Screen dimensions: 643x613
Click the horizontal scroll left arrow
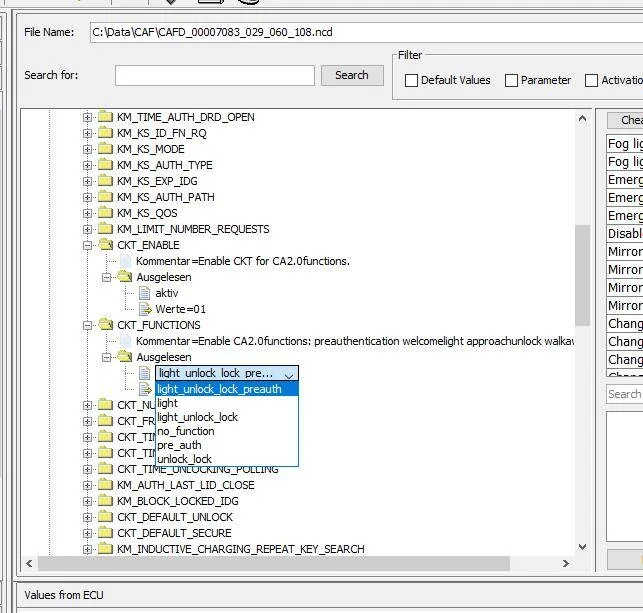(29, 563)
